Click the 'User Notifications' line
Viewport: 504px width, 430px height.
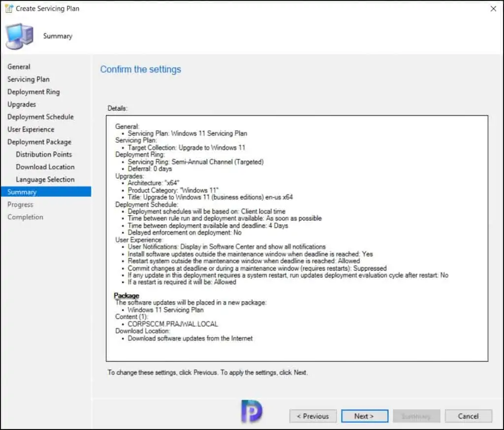pyautogui.click(x=226, y=246)
